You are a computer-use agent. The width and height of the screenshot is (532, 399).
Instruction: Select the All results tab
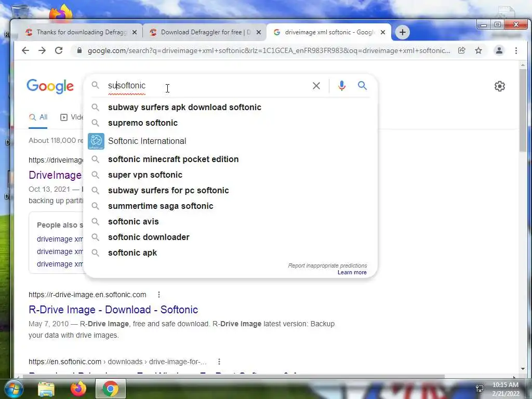pyautogui.click(x=38, y=117)
